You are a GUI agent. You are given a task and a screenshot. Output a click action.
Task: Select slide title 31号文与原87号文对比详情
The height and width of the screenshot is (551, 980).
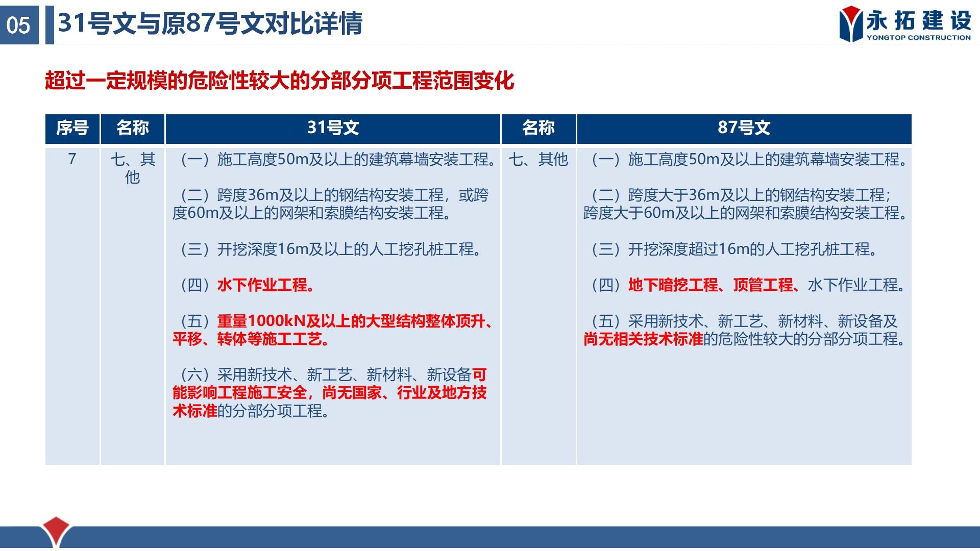[x=210, y=23]
